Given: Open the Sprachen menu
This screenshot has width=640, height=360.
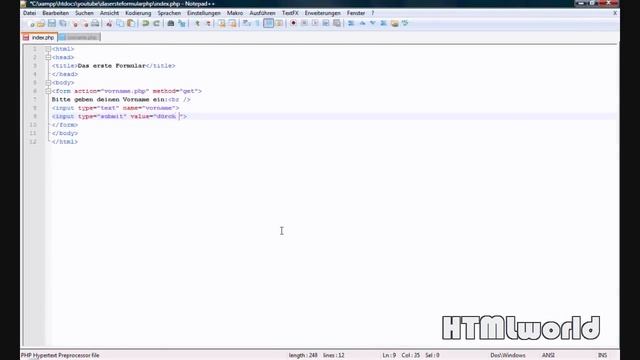Looking at the screenshot, I should click(169, 13).
